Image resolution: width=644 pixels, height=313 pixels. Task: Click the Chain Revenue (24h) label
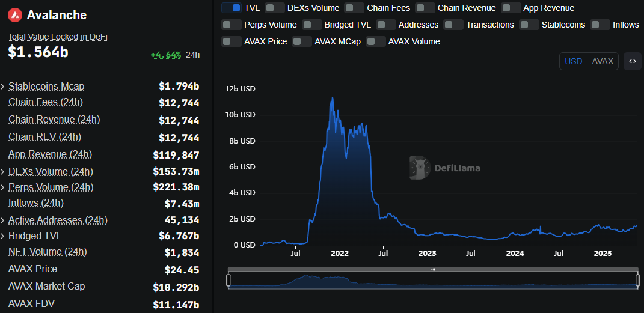pos(54,120)
